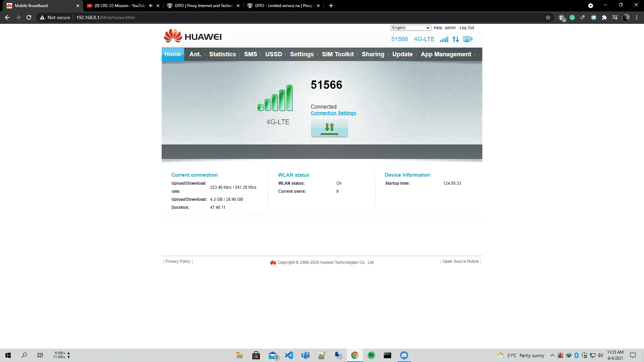The width and height of the screenshot is (644, 362).
Task: Open Spotify from the taskbar
Action: [371, 355]
